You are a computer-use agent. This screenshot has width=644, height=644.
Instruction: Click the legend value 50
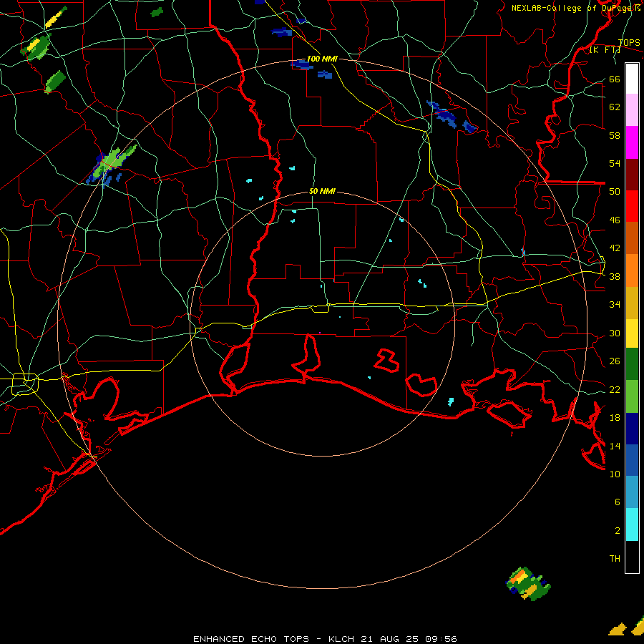[x=615, y=192]
